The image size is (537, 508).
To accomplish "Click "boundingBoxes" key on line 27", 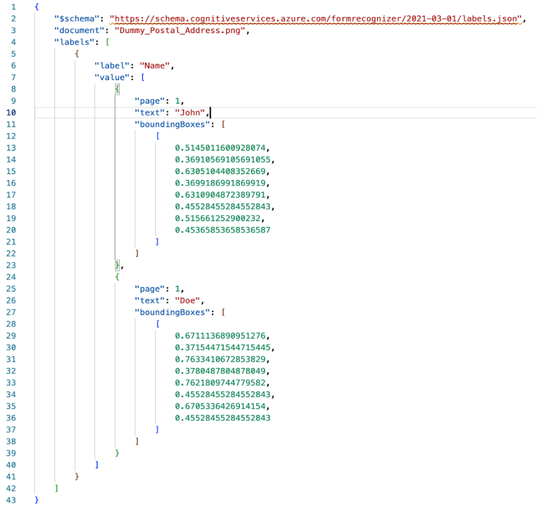I will coord(172,312).
